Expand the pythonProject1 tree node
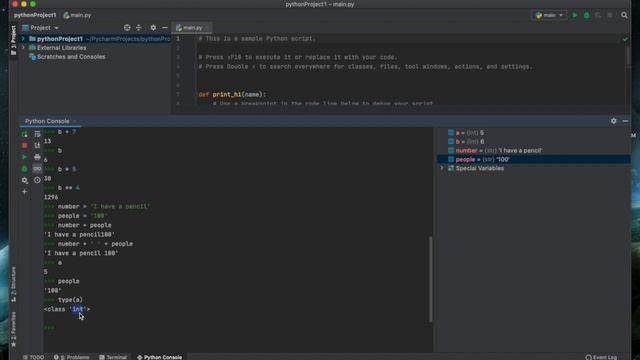The height and width of the screenshot is (360, 640). (23, 39)
